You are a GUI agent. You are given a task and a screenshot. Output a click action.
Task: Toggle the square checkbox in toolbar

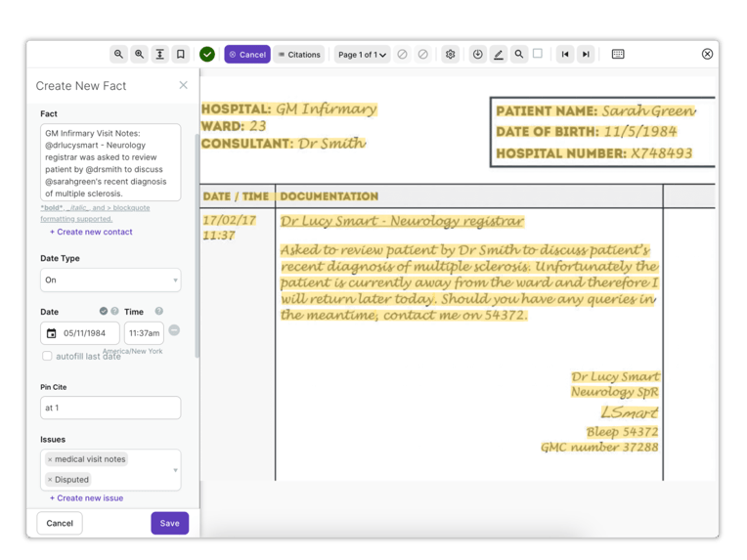(x=538, y=54)
